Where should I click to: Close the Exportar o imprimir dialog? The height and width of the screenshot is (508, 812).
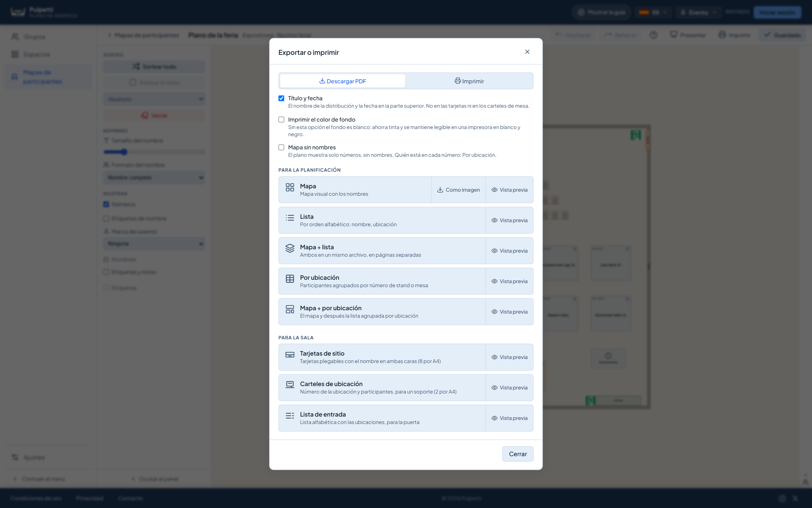pos(527,52)
